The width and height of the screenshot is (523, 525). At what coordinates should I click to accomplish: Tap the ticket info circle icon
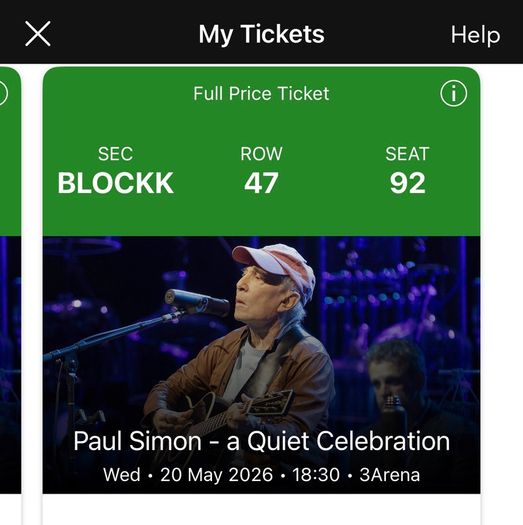pyautogui.click(x=453, y=93)
